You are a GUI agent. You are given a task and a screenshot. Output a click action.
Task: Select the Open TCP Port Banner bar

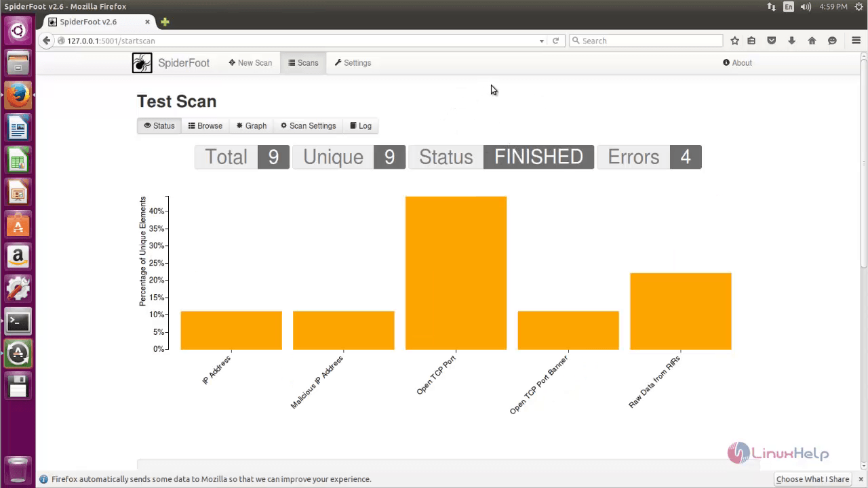tap(568, 331)
